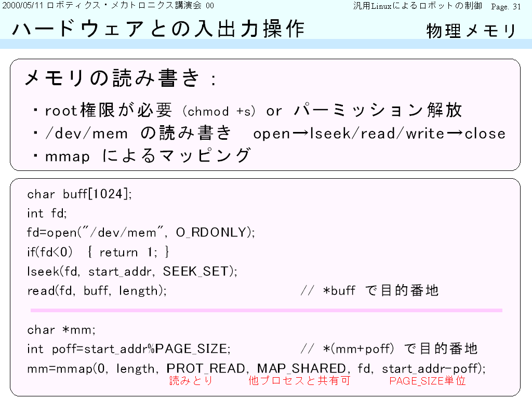The height and width of the screenshot is (399, 532).
Task: Click the text (chmod +s)
Action: [x=219, y=111]
